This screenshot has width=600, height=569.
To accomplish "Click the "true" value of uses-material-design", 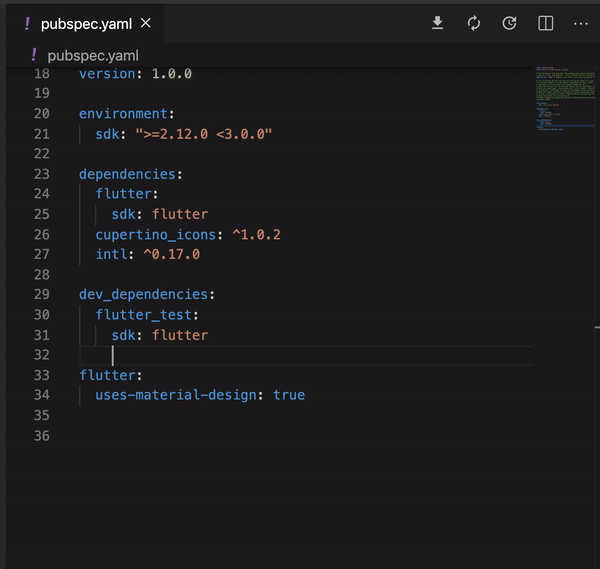I will [x=289, y=395].
